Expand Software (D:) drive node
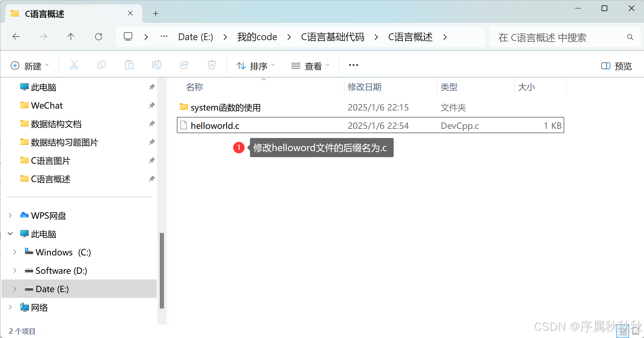644x338 pixels. [15, 271]
